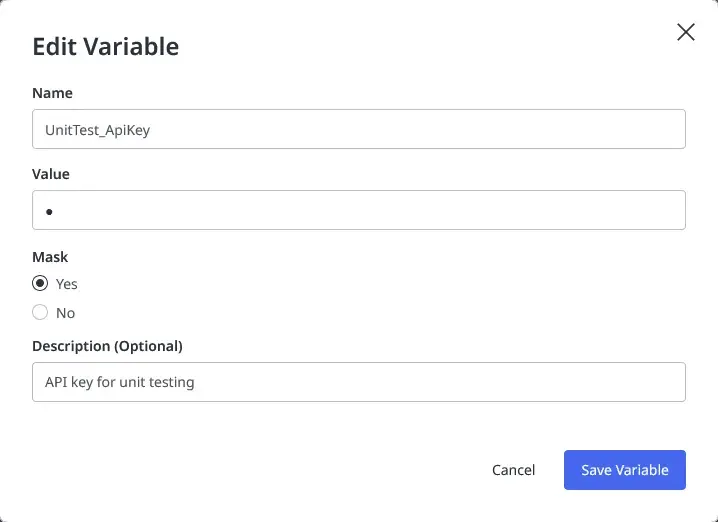718x522 pixels.
Task: Select the No radio button for Mask
Action: click(x=40, y=313)
